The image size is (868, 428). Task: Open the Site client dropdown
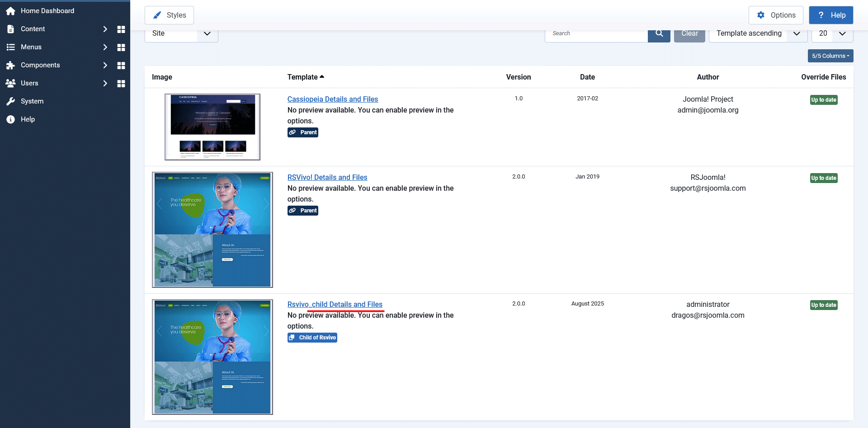(x=181, y=34)
